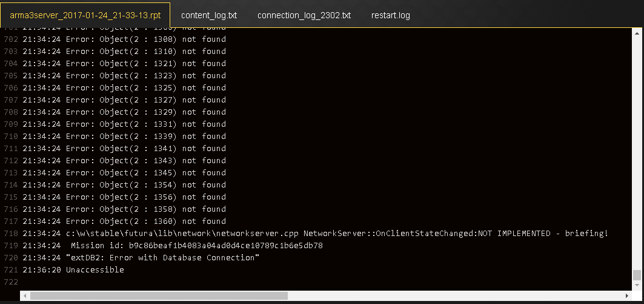Click the networkserver.cpp NOT IMPLEMENTED log line
This screenshot has width=644, height=304.
[315, 233]
